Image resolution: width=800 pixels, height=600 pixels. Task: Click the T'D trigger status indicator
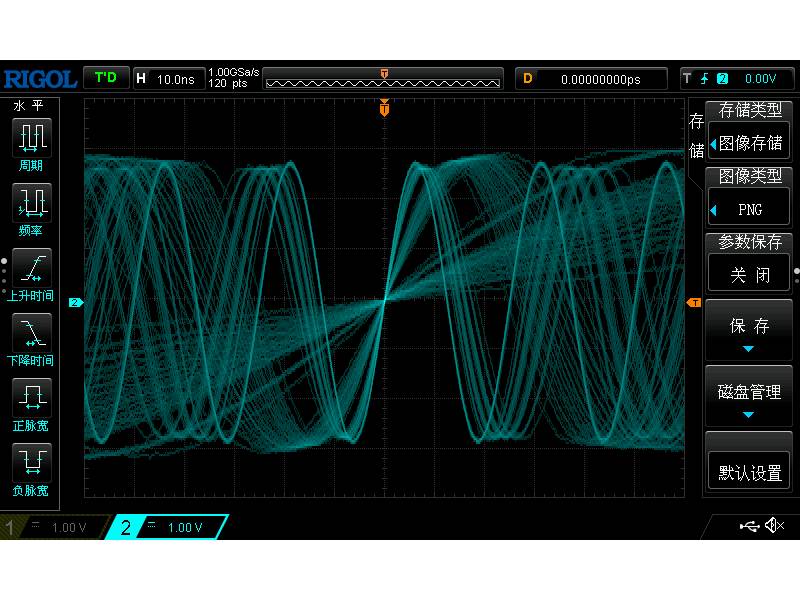pos(105,78)
